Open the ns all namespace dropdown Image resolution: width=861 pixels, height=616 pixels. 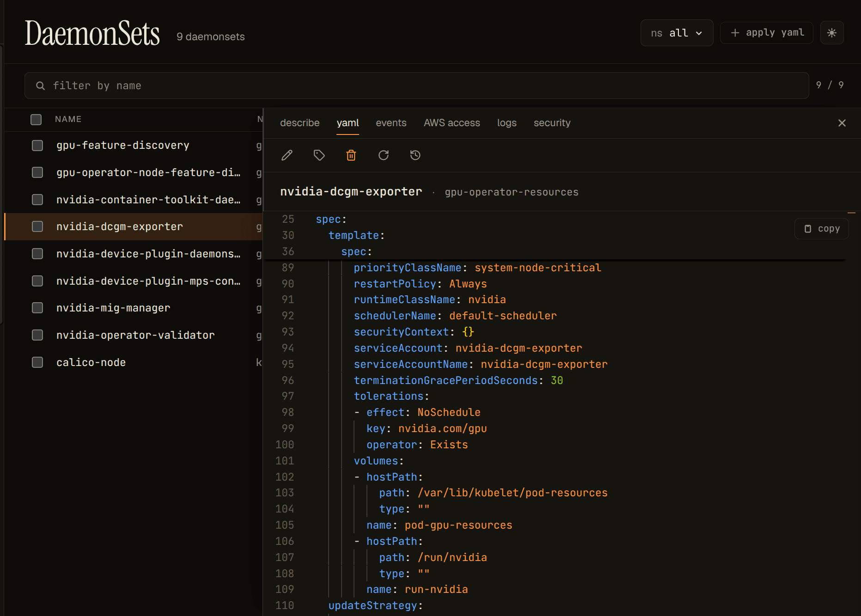pos(677,33)
